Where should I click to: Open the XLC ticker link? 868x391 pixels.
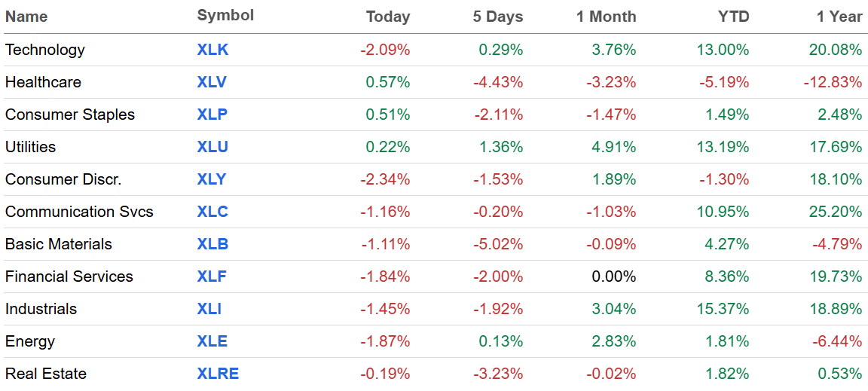(x=212, y=212)
